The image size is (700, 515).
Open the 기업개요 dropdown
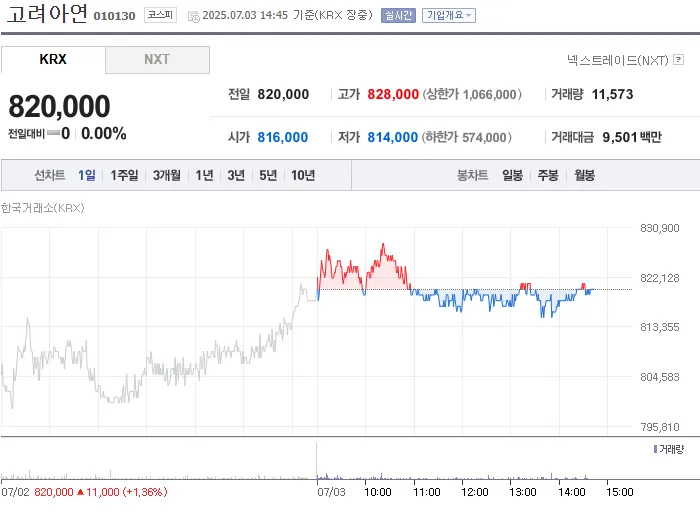[449, 16]
